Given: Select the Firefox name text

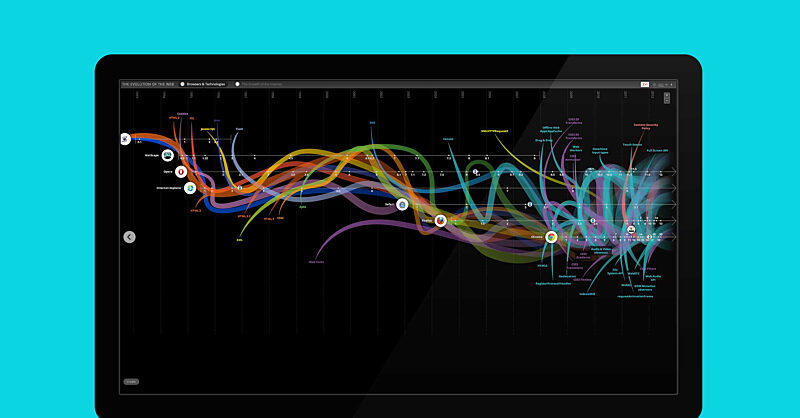Looking at the screenshot, I should [427, 221].
